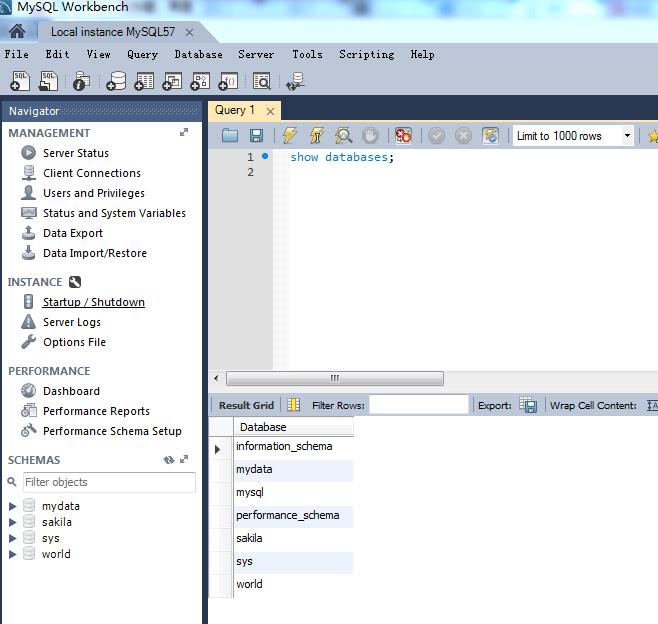
Task: Open Status and System Variables
Action: tap(114, 213)
